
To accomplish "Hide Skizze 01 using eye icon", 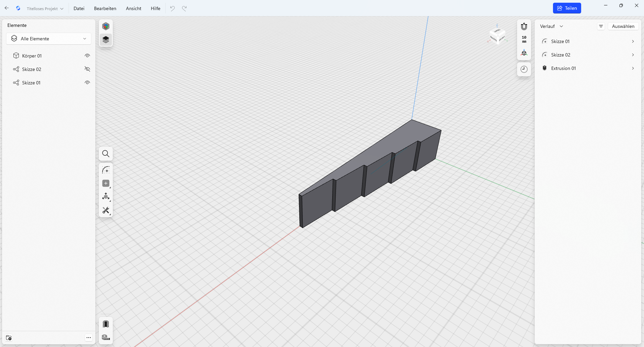I will pos(87,82).
